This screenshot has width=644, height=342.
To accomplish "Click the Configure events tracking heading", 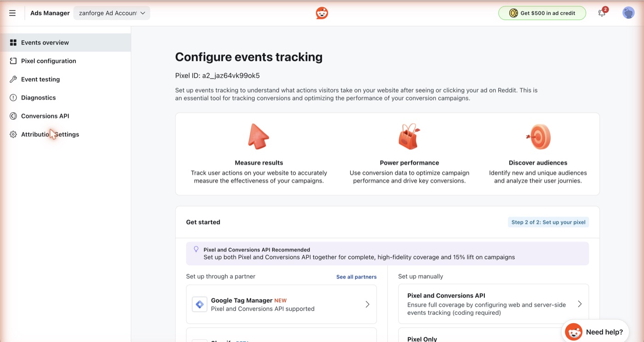I will pos(249,57).
